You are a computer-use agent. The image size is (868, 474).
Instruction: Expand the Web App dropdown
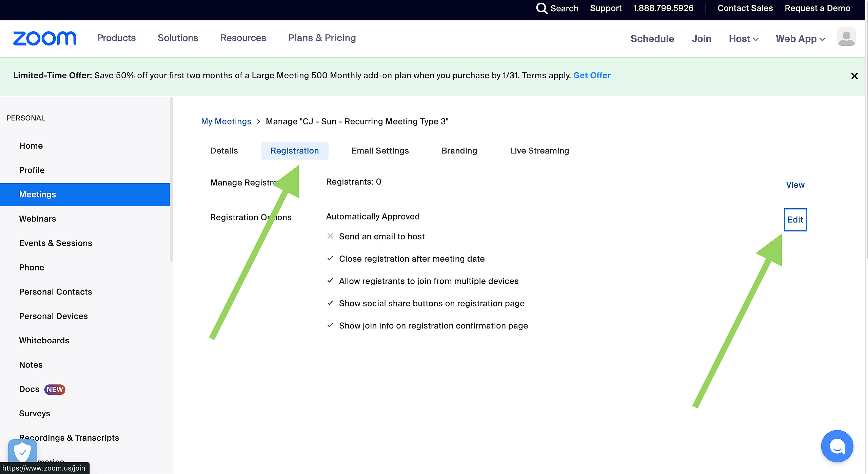[x=800, y=39]
